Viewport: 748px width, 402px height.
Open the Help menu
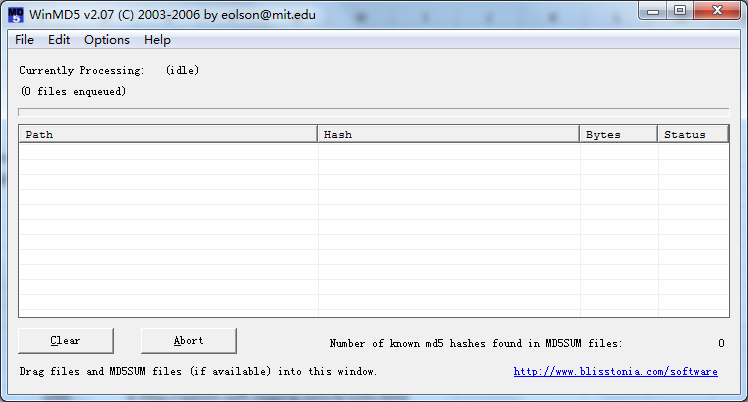tap(157, 40)
